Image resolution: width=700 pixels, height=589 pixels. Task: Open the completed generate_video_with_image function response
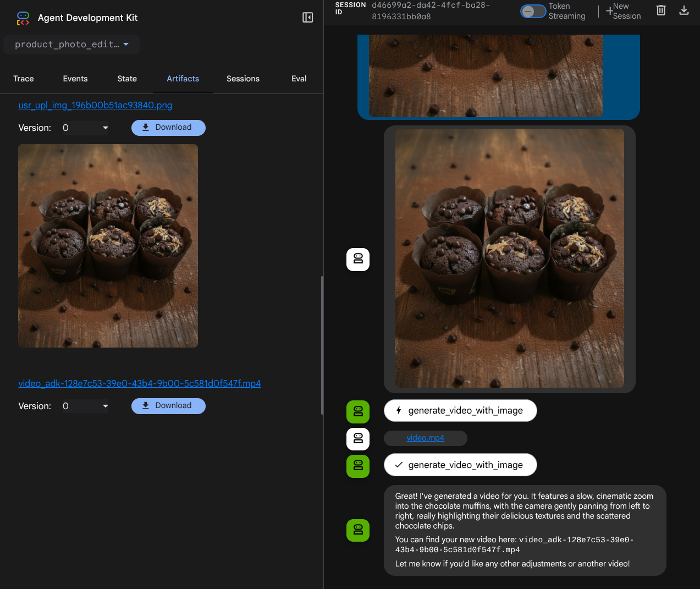(460, 465)
